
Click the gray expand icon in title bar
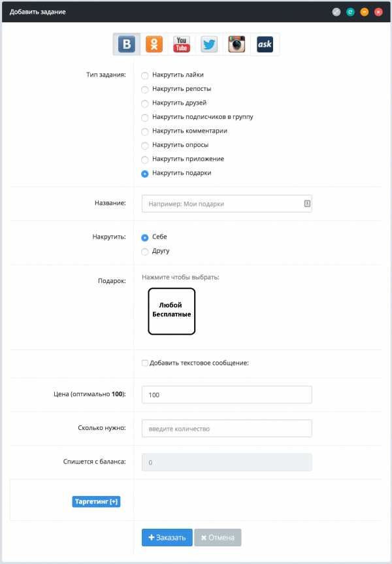tap(336, 12)
